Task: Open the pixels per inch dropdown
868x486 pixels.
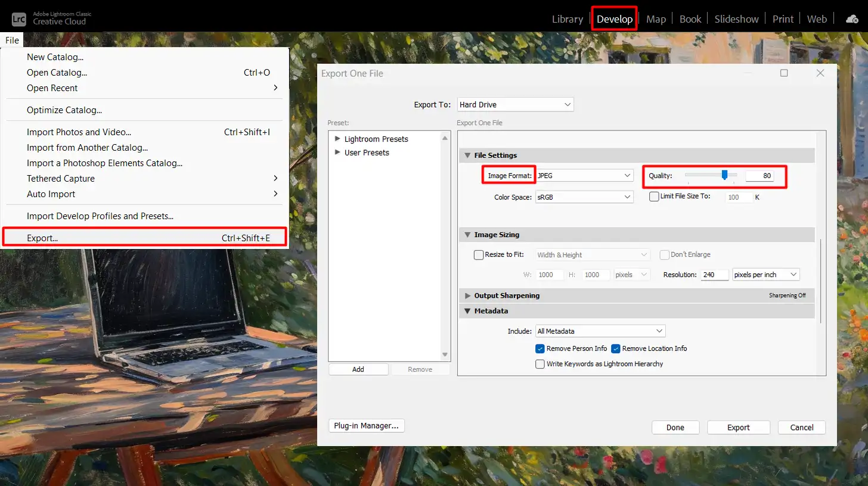Action: click(x=766, y=275)
